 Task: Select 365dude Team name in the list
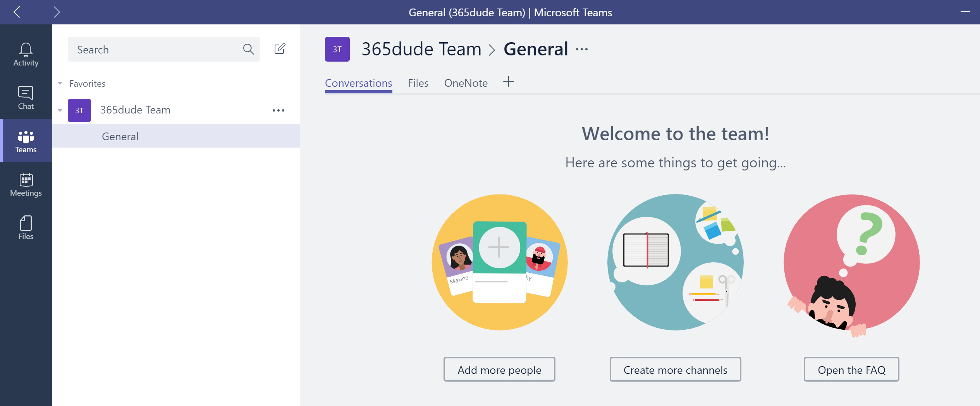[x=135, y=110]
